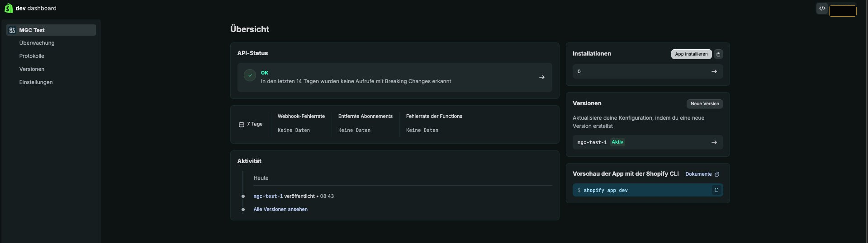The image size is (868, 243).
Task: Click the installations row showing 0
Action: pos(648,71)
